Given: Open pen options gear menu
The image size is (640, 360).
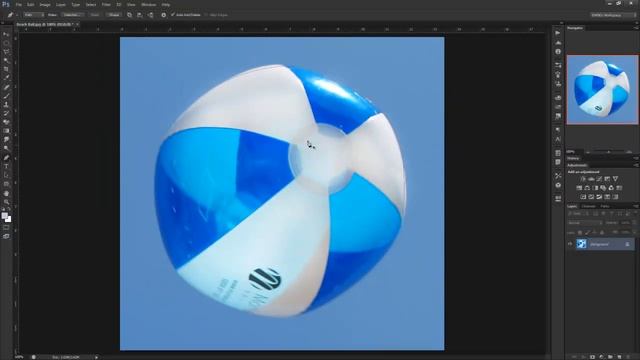Looking at the screenshot, I should tap(164, 15).
